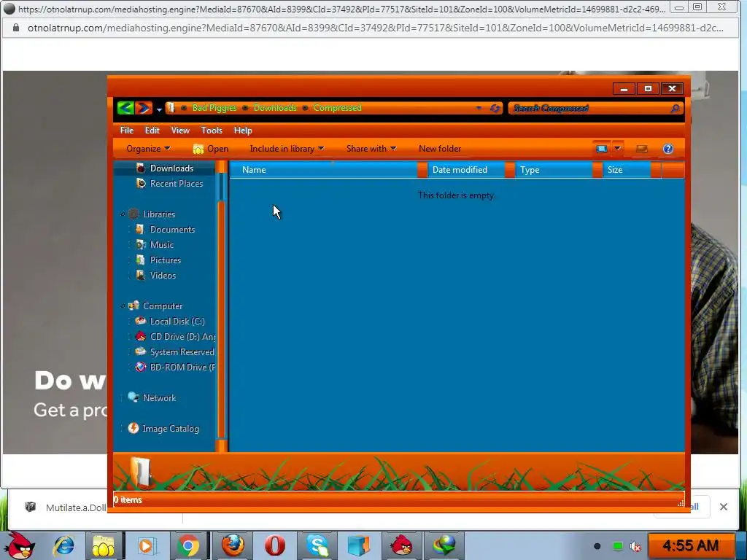Select Downloads in the address breadcrumb
Screen dimensions: 747x560
(x=275, y=108)
